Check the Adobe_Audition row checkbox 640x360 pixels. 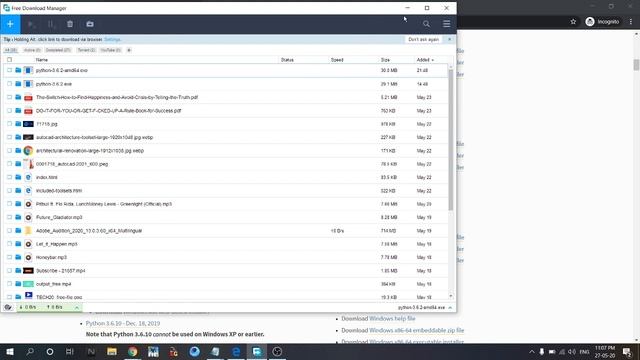click(9, 230)
